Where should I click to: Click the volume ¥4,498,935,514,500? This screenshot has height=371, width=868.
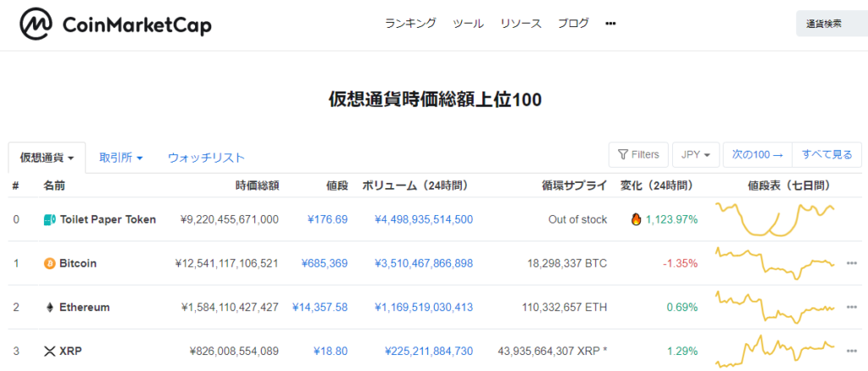424,219
